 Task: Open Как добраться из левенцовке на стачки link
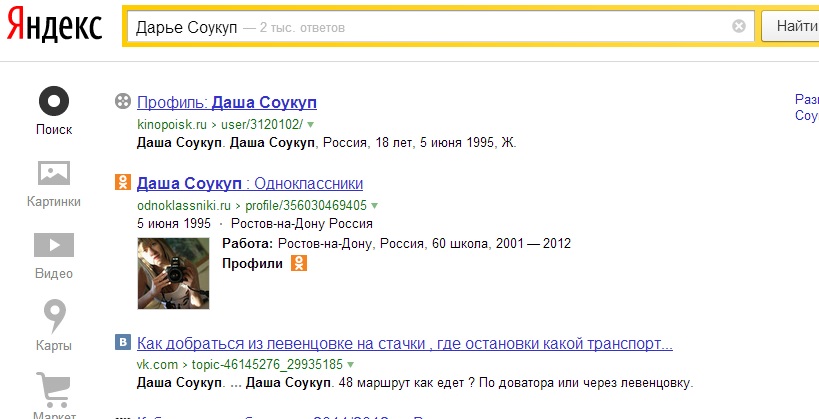pos(405,344)
